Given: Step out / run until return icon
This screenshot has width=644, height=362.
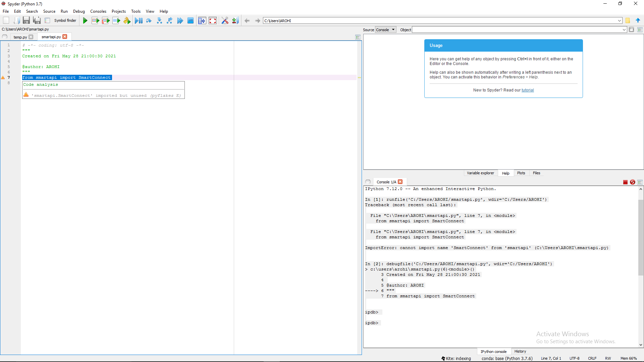Looking at the screenshot, I should [x=170, y=20].
